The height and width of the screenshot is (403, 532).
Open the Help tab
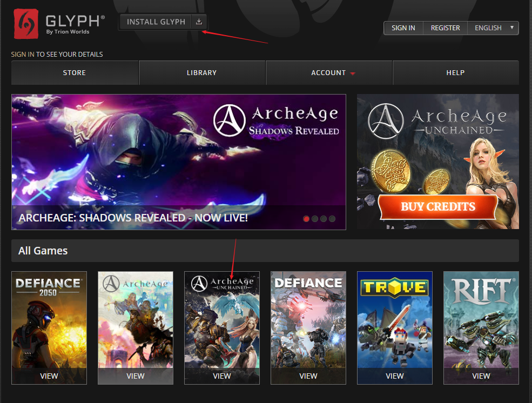point(455,73)
